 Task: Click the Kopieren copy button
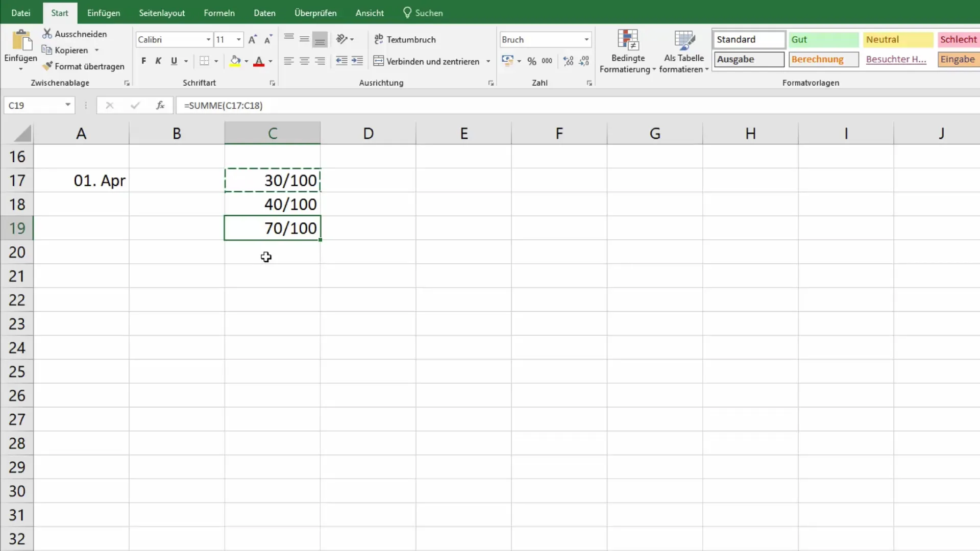click(x=65, y=50)
